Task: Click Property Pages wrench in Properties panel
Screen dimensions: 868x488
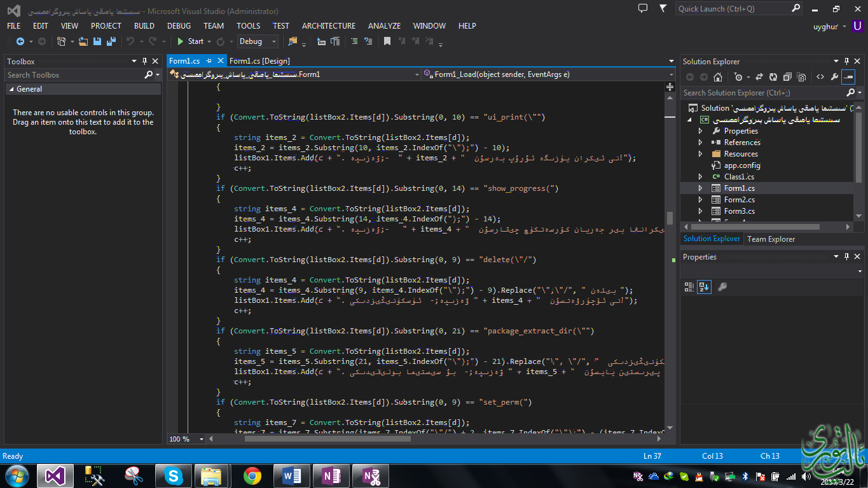Action: click(x=722, y=287)
